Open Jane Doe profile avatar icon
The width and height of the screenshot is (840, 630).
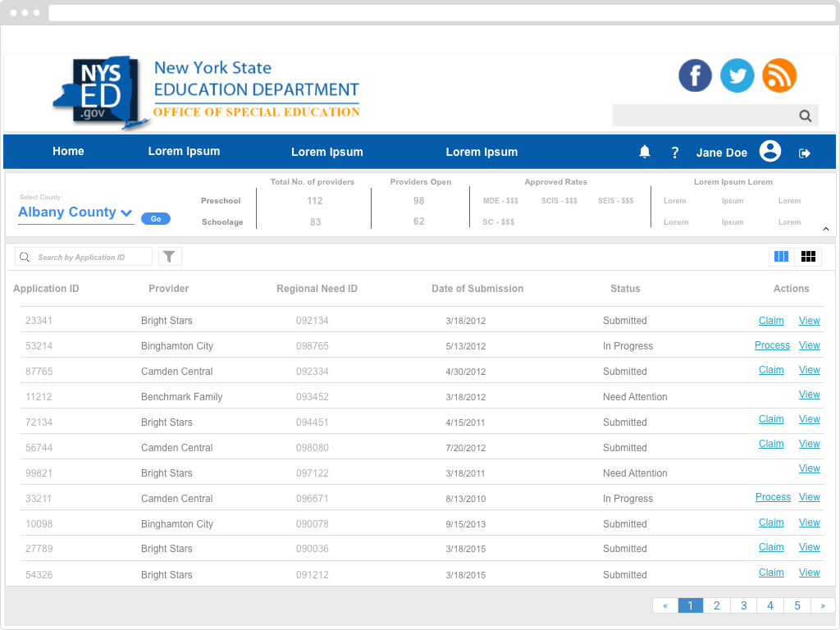(769, 152)
